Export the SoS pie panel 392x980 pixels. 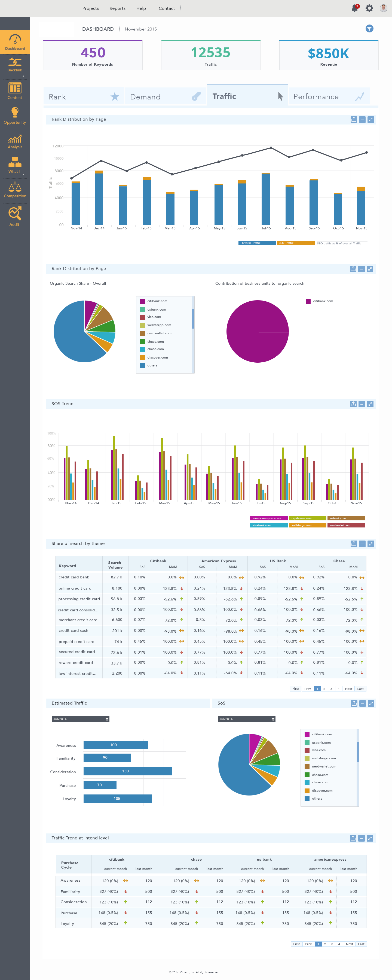(354, 703)
